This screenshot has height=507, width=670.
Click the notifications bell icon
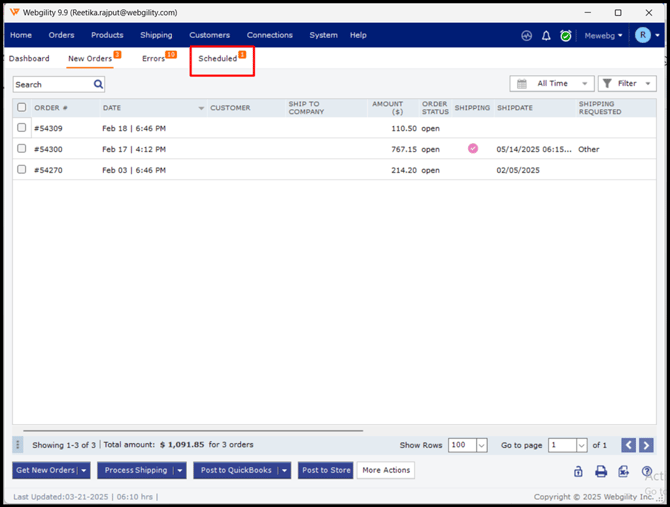pos(546,36)
